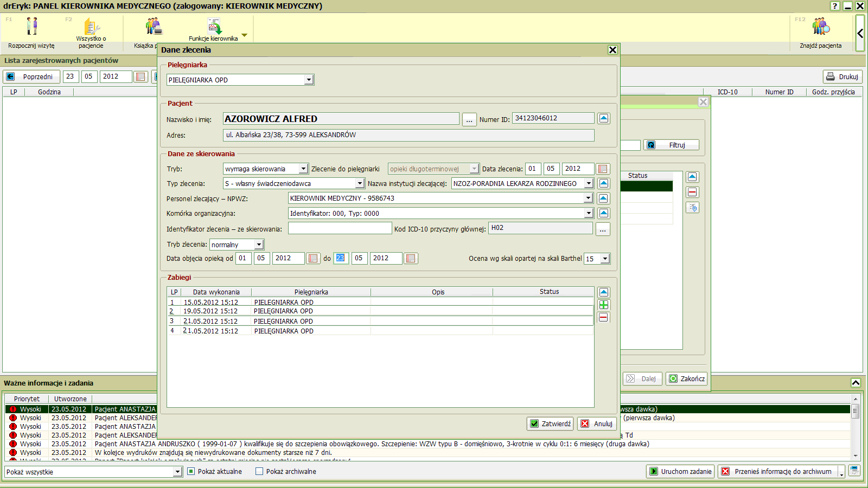Image resolution: width=868 pixels, height=488 pixels.
Task: Collapse the Ważne informacje i zadania panel
Action: click(x=856, y=383)
